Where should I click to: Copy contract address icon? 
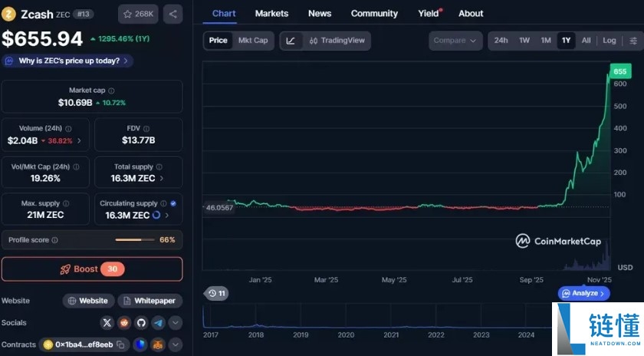120,344
